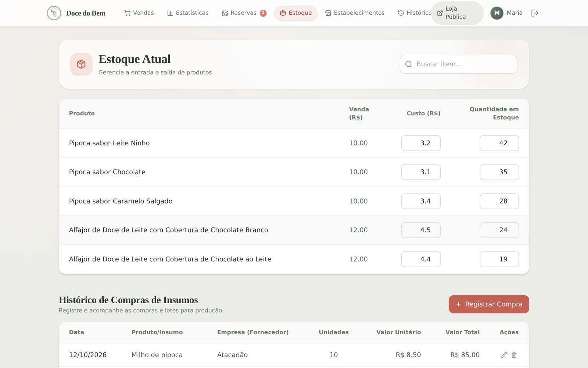Click the R$ 8.50 unit value
Image resolution: width=588 pixels, height=368 pixels.
click(408, 355)
